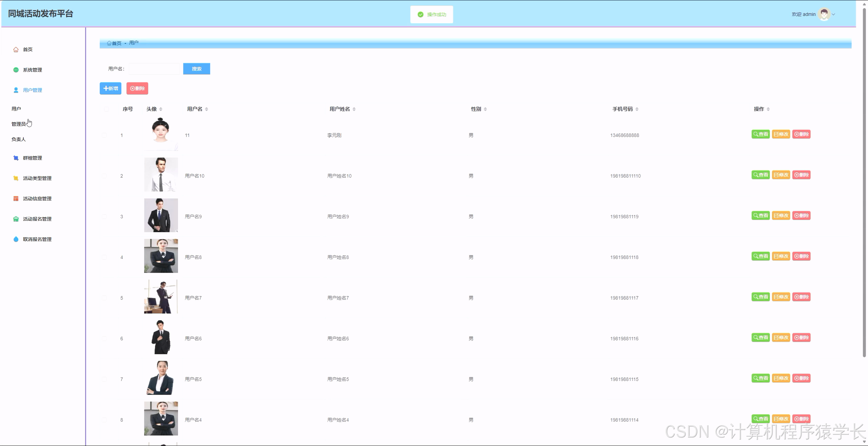
Task: Click avatar thumbnail of user 李元刚
Action: point(161,134)
